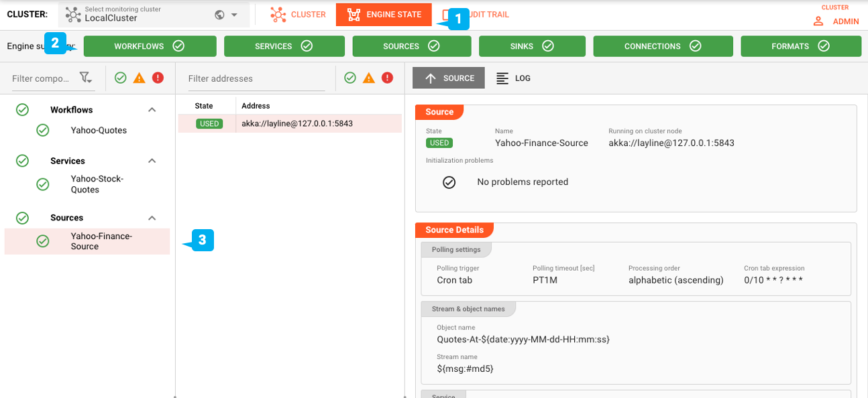Viewport: 868px width, 398px height.
Task: Toggle red error filter for addresses
Action: [x=387, y=78]
